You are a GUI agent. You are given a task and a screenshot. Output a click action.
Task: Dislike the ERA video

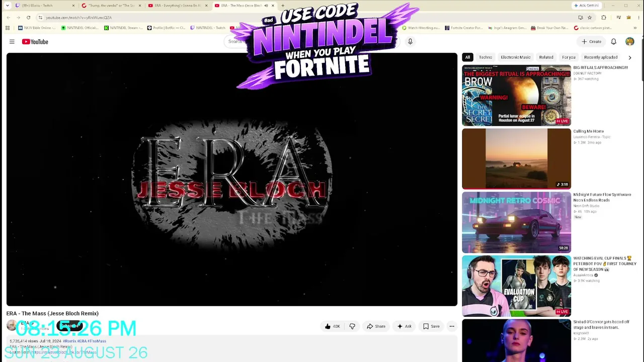pyautogui.click(x=352, y=326)
